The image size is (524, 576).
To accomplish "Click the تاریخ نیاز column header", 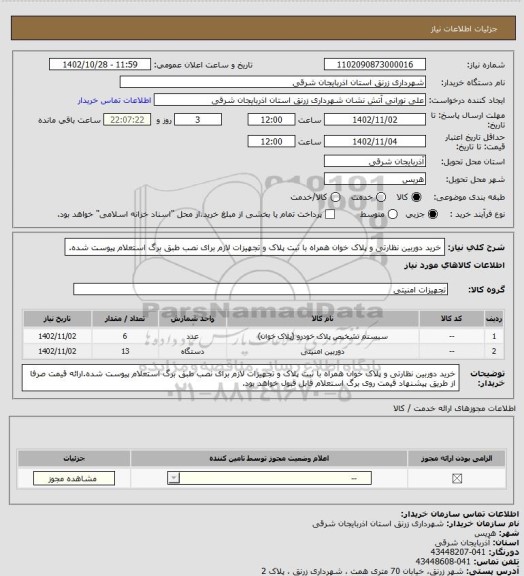I will 57,319.
